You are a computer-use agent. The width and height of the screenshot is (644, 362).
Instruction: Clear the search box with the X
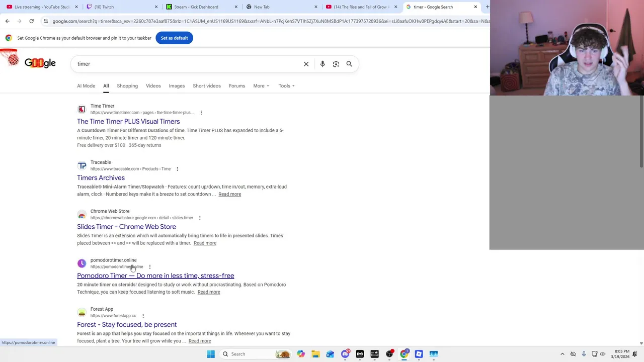tap(306, 64)
